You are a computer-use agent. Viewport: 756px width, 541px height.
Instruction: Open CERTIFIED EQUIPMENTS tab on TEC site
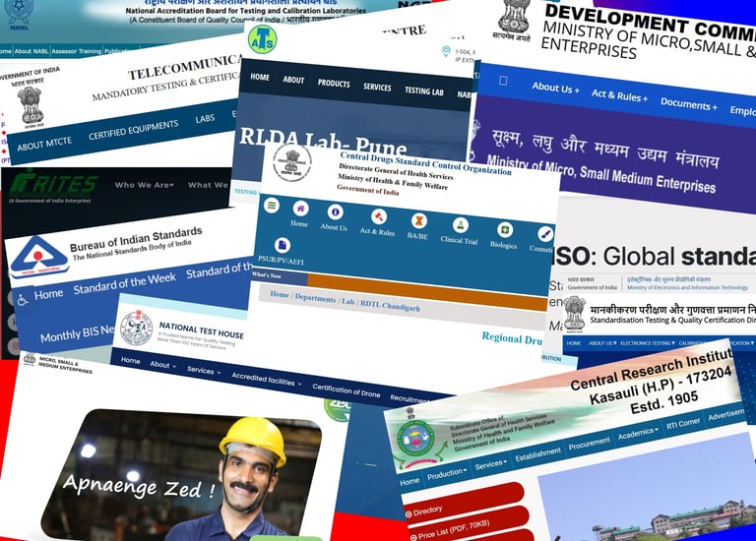coord(134,130)
